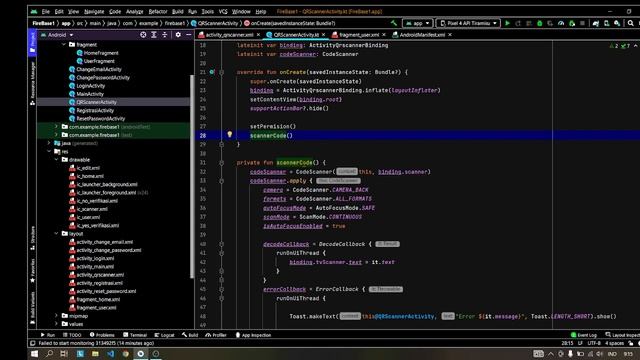Open the Resource Manager side tab
This screenshot has width=640, height=360.
point(32,84)
